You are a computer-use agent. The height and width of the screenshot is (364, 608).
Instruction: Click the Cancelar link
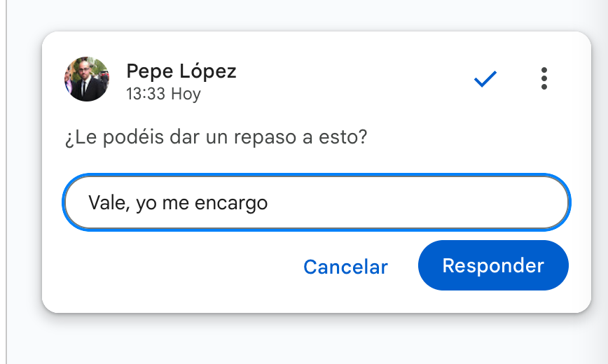tap(345, 267)
